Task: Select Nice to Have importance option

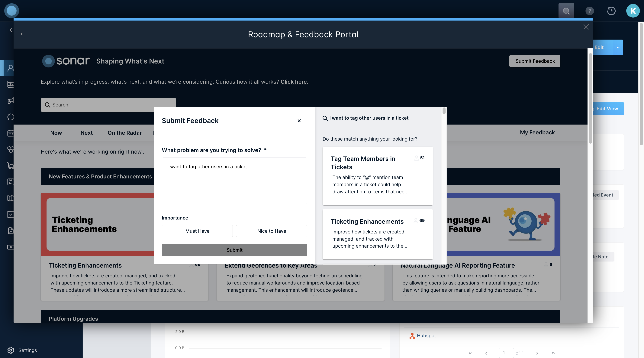Action: coord(272,231)
